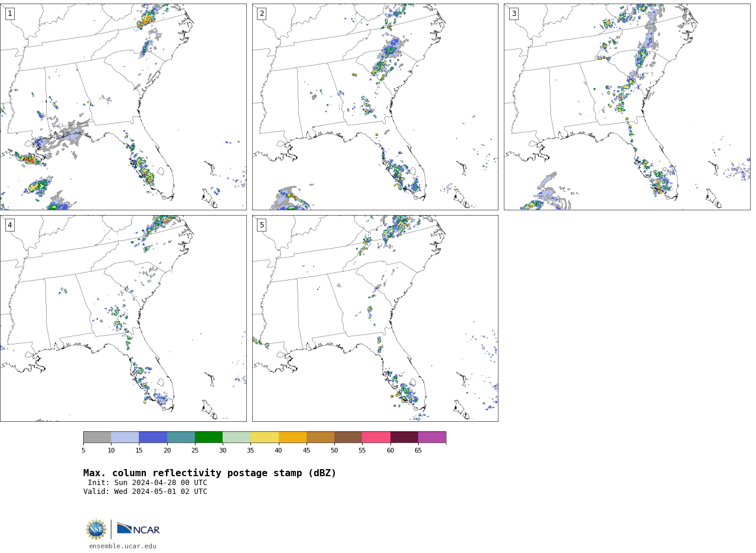Select the light blue 10-15 dBZ swatch
Viewport: 756px width, 553px height.
click(x=125, y=437)
